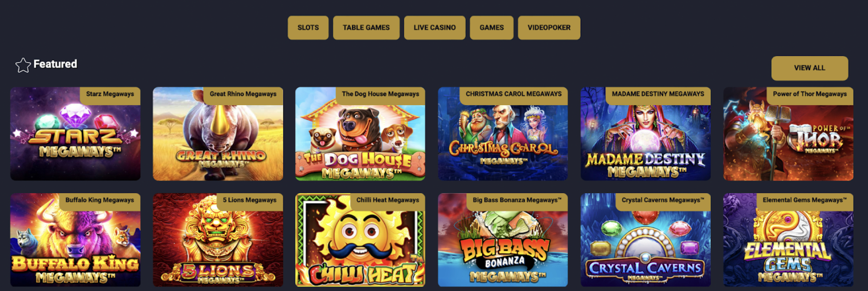Open Elemental Gems Megaways slot
This screenshot has height=291, width=868.
(788, 240)
